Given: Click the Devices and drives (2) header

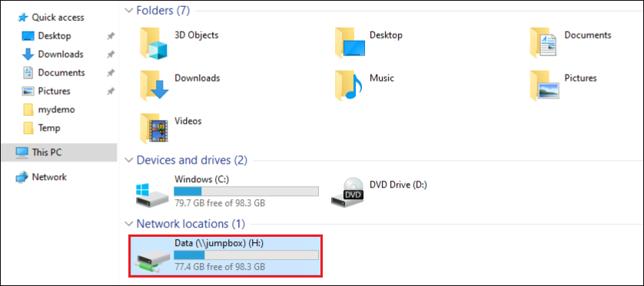Looking at the screenshot, I should pyautogui.click(x=192, y=160).
